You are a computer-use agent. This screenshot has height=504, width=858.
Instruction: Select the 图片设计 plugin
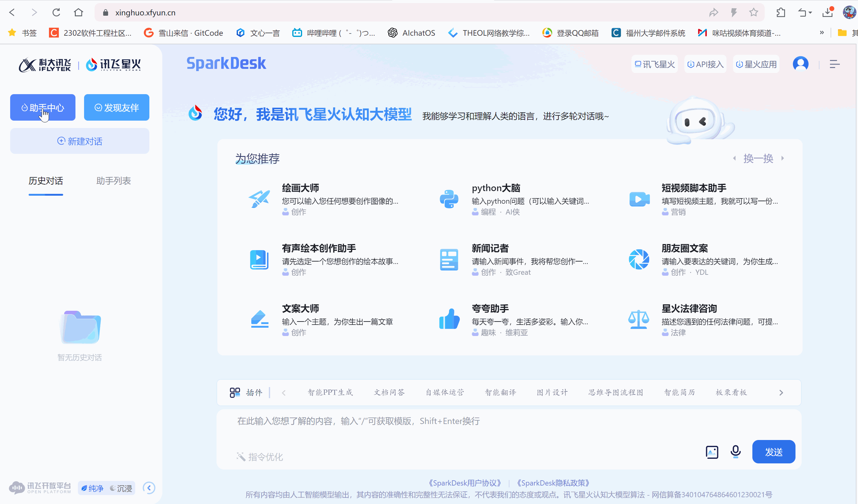coord(552,392)
